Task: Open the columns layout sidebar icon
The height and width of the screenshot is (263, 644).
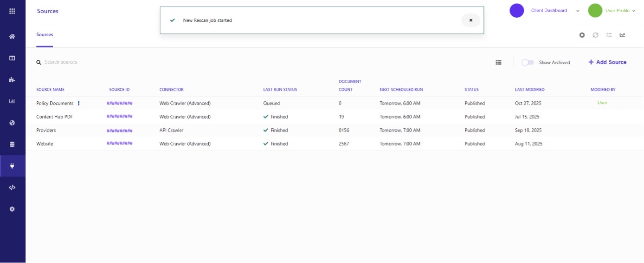Action: point(12,58)
